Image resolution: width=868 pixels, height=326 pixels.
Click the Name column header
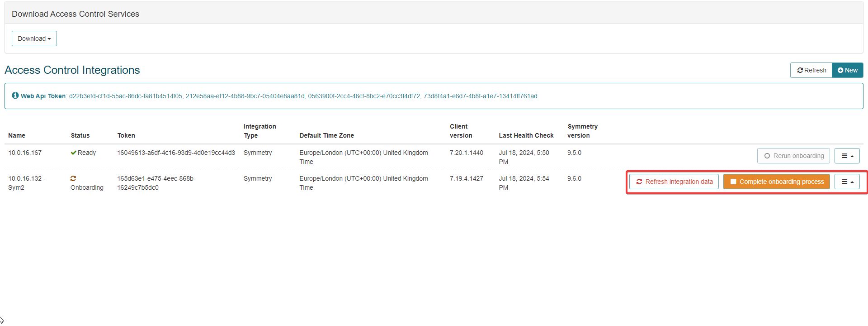point(17,135)
